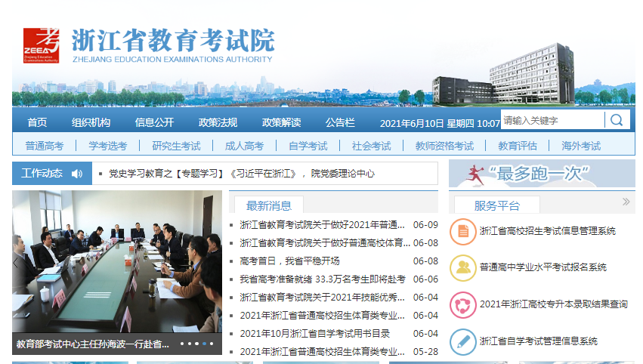This screenshot has height=364, width=643.
Task: Open 组织机构 menu item
Action: click(91, 122)
